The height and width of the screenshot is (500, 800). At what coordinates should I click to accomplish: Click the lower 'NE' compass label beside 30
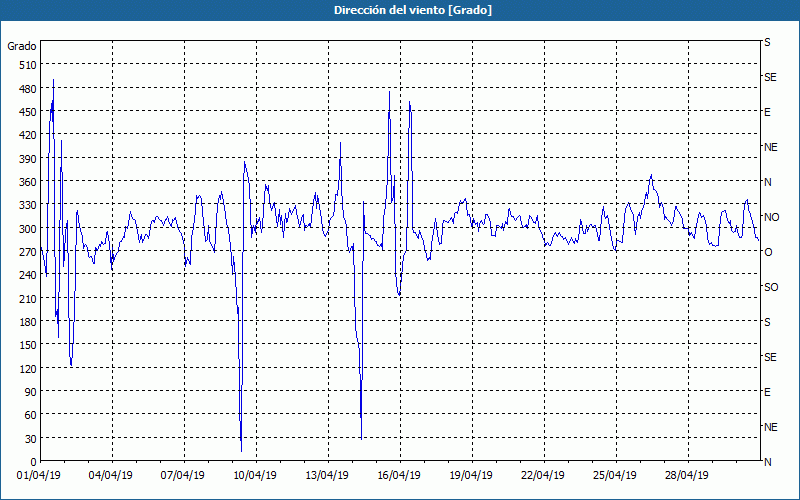tap(770, 427)
